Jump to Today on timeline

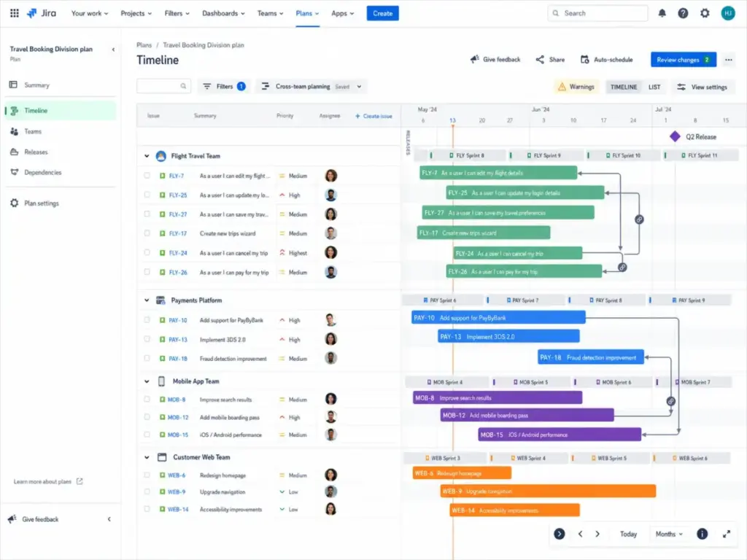pyautogui.click(x=628, y=534)
